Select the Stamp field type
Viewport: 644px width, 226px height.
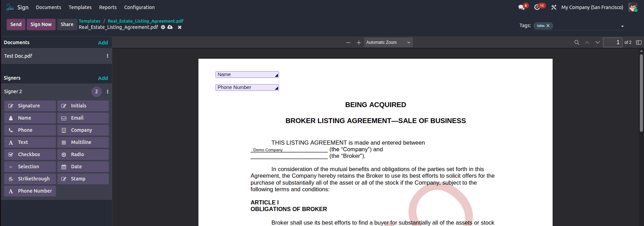point(83,179)
